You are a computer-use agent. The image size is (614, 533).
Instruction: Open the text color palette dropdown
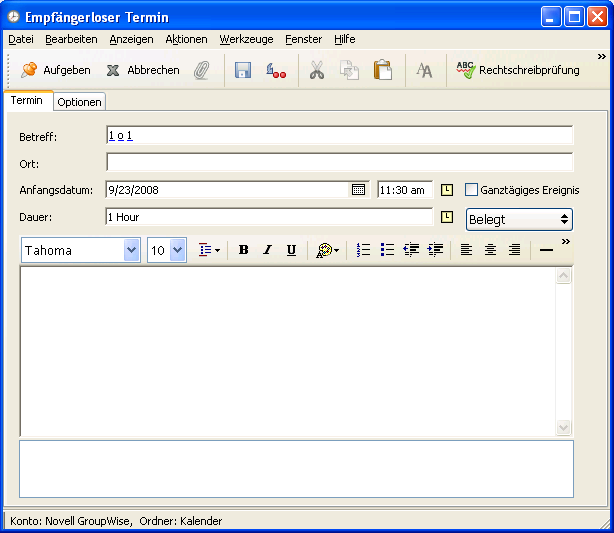tap(327, 250)
